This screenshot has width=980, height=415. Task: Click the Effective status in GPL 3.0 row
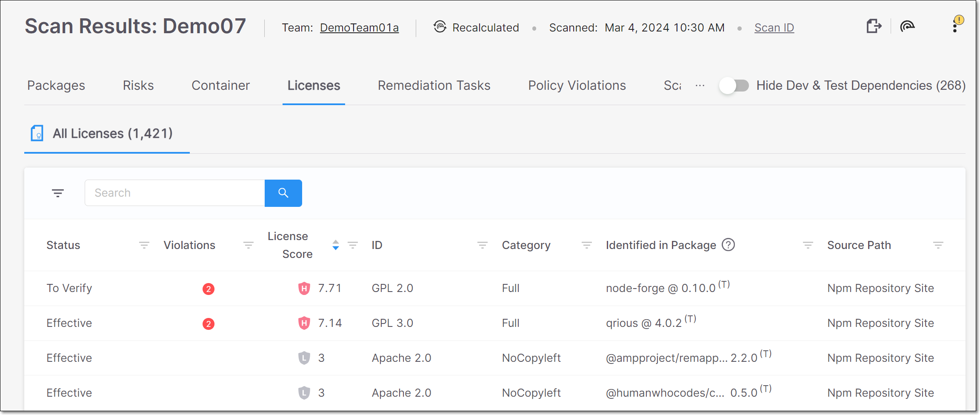click(69, 323)
